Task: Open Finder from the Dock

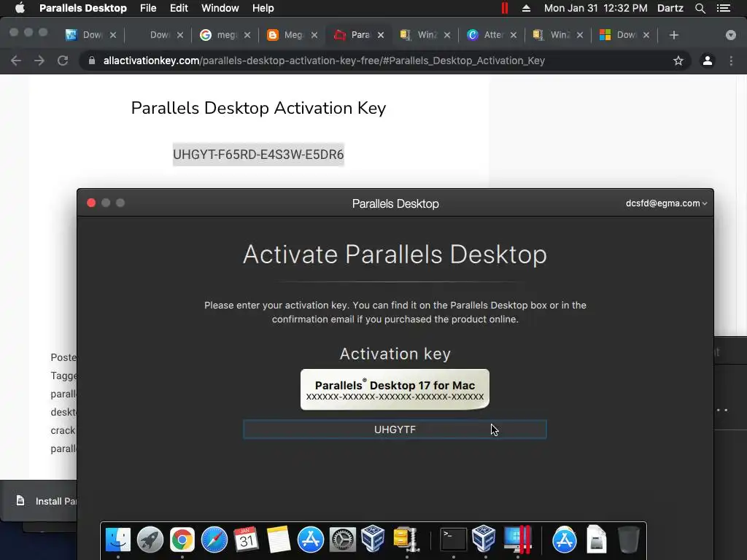Action: [117, 540]
